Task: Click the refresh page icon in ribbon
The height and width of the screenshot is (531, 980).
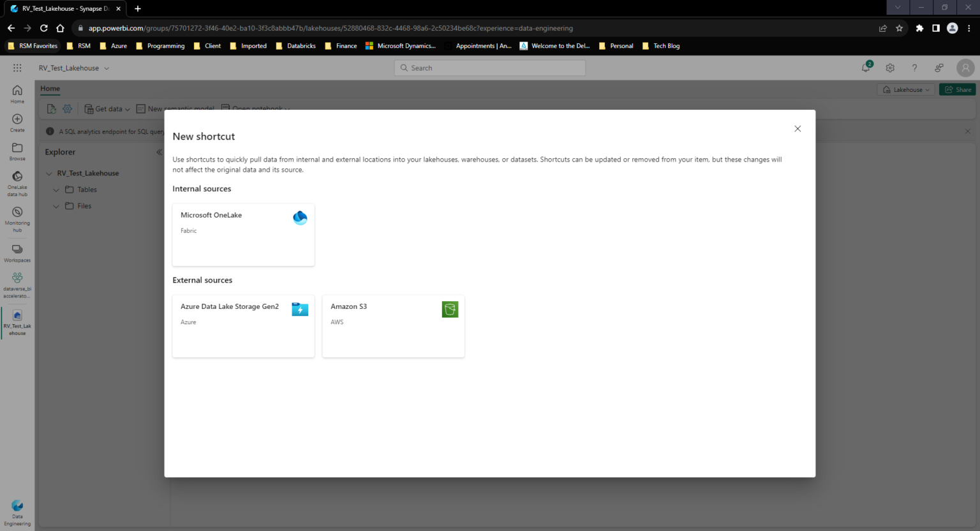Action: point(52,109)
